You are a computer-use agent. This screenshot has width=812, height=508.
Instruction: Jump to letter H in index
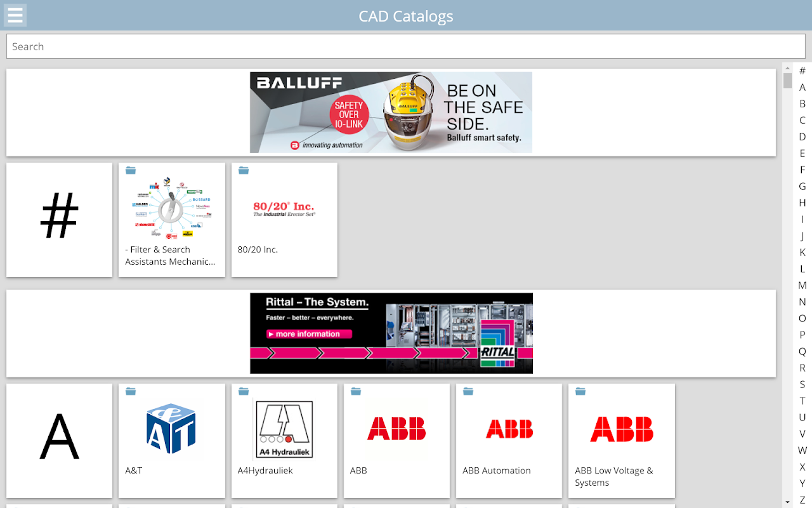click(x=802, y=203)
